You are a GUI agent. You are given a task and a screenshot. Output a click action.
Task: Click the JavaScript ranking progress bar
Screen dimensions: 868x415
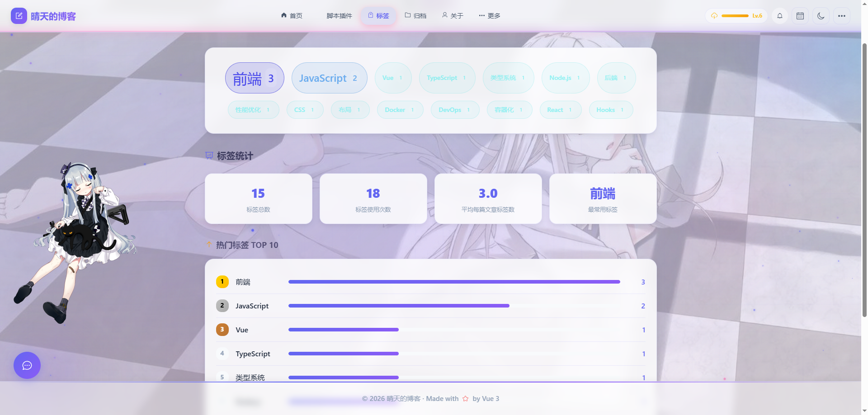point(454,306)
